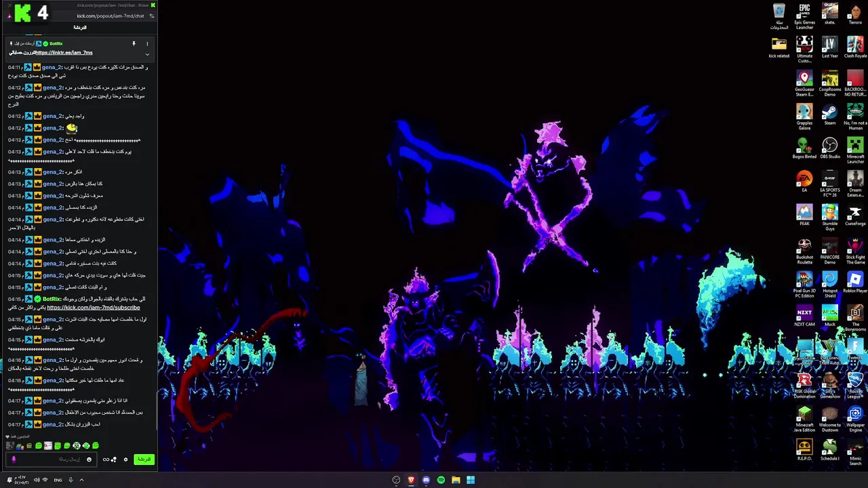Open Brave site settings icon in address bar

(151, 16)
